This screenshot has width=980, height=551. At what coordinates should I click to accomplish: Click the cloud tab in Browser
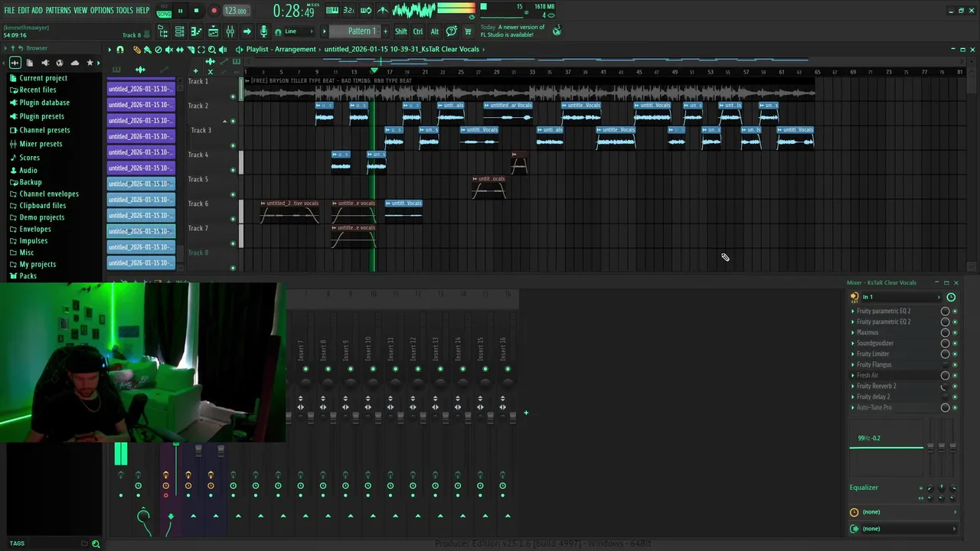pos(74,63)
